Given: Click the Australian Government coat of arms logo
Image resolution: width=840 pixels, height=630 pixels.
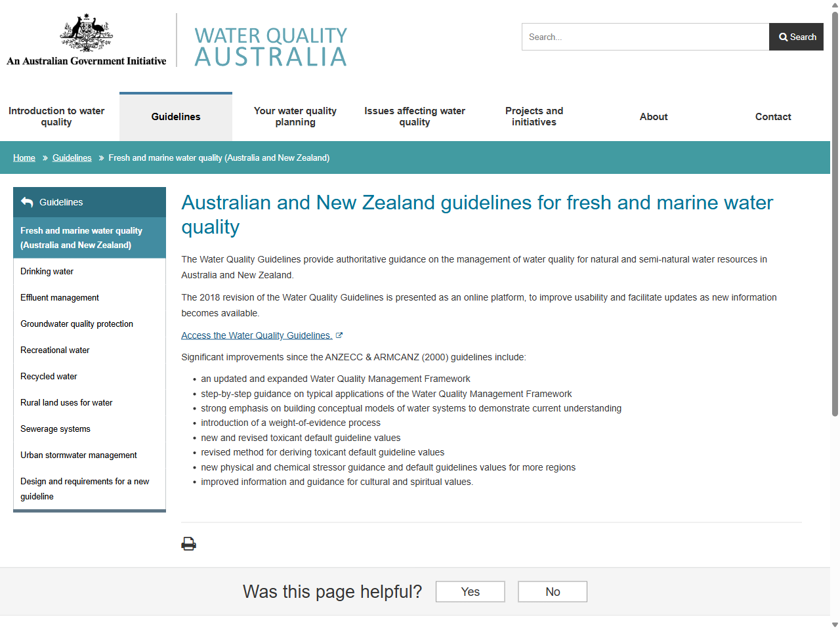Looking at the screenshot, I should click(85, 36).
